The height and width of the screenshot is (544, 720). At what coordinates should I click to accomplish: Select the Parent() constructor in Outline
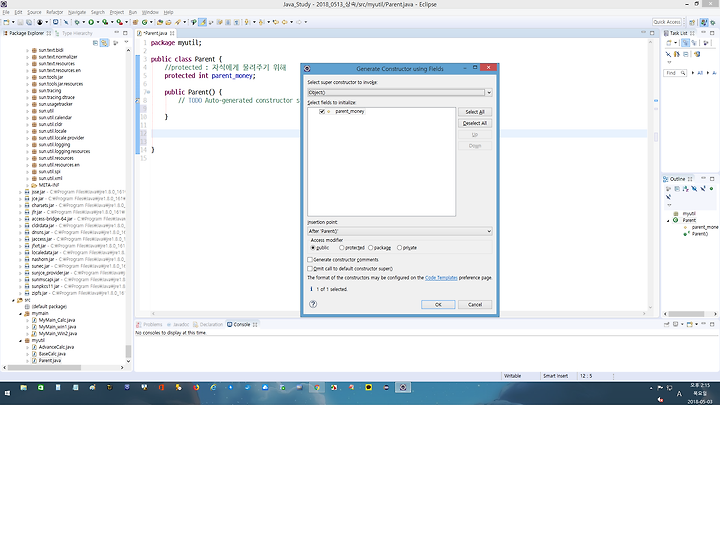(x=699, y=234)
